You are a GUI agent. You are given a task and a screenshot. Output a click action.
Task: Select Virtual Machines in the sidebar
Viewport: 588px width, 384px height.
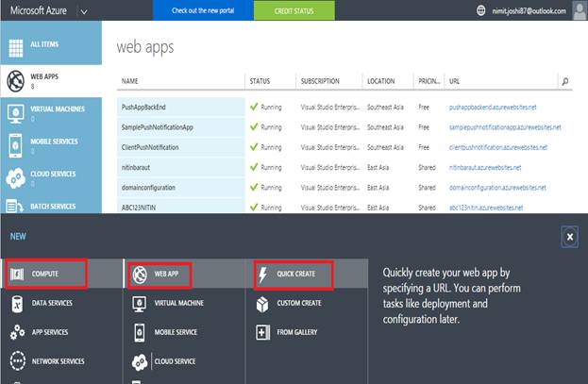51,113
